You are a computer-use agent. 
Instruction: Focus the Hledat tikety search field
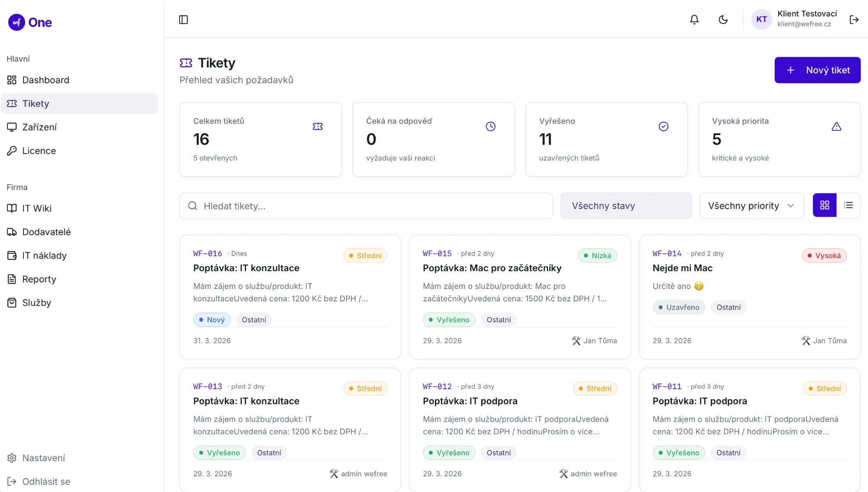(366, 206)
